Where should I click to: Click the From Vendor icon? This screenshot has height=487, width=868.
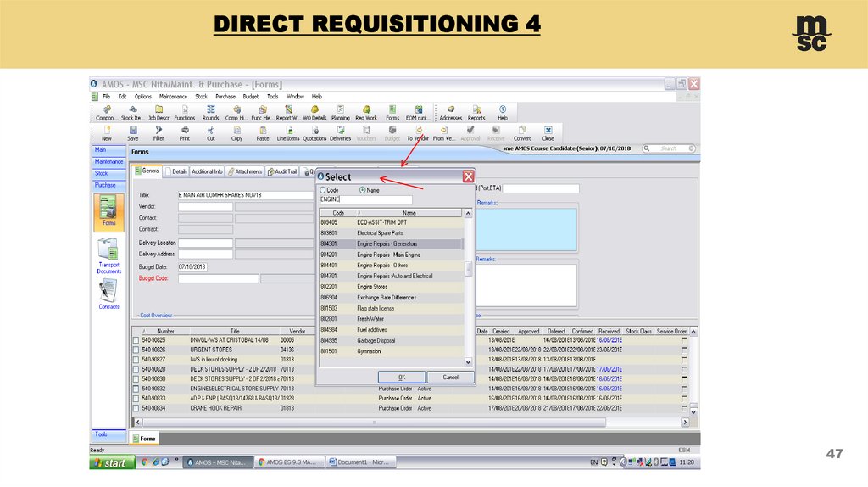coord(443,133)
